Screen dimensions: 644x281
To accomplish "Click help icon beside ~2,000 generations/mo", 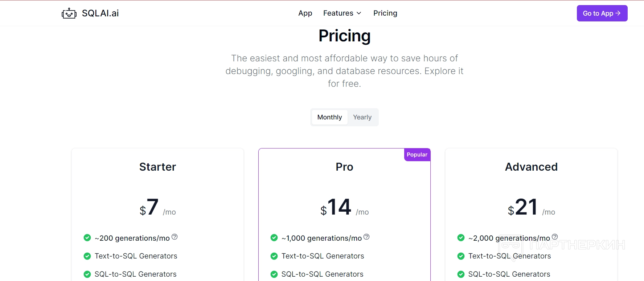I will 555,237.
